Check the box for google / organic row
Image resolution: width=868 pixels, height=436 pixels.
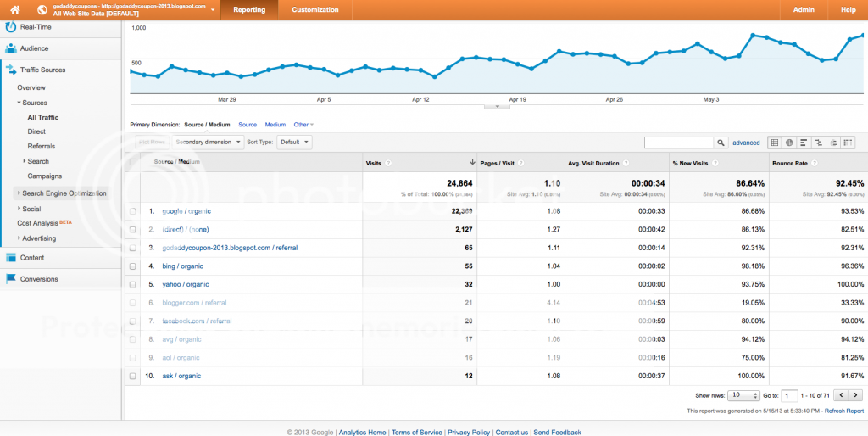pyautogui.click(x=132, y=211)
